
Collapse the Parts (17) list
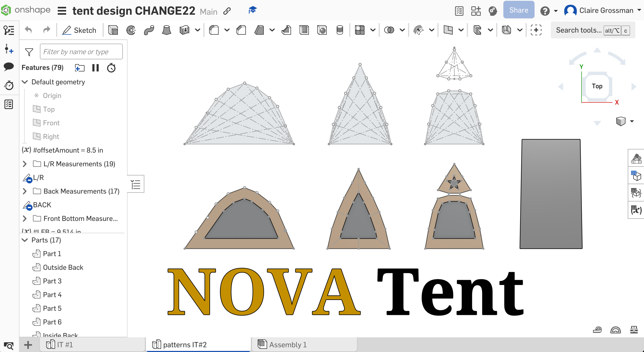coord(25,240)
